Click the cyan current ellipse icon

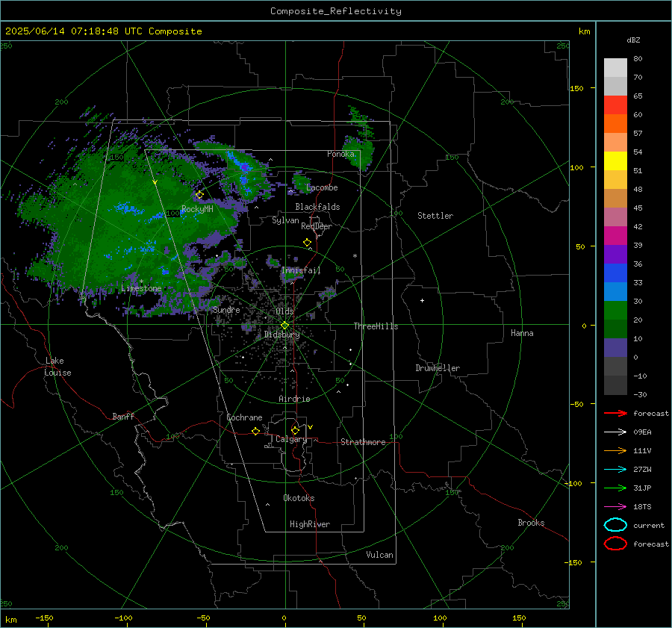click(x=615, y=525)
